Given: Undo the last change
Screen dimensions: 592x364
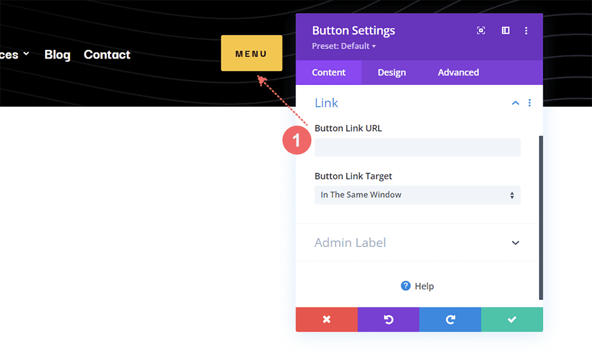Looking at the screenshot, I should coord(388,319).
